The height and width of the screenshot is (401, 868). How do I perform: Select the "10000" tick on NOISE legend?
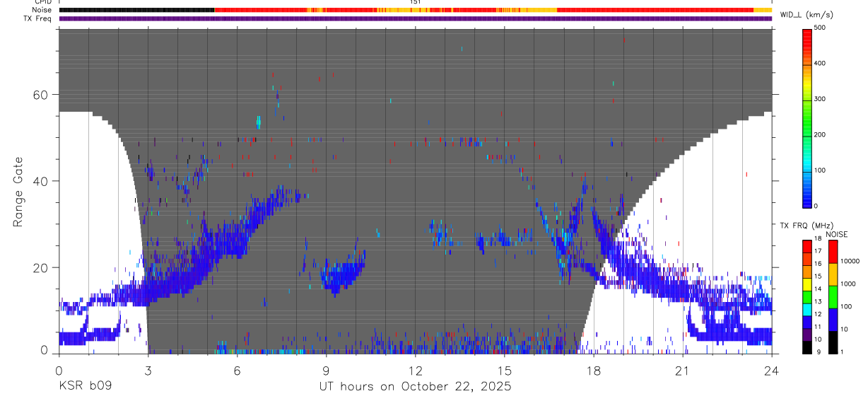coord(850,261)
